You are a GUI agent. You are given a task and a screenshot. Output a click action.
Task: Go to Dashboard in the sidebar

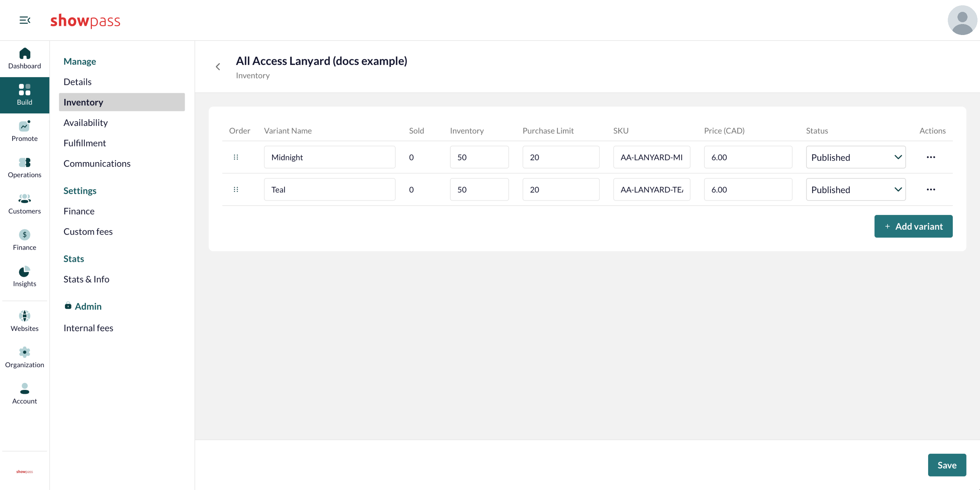[25, 58]
